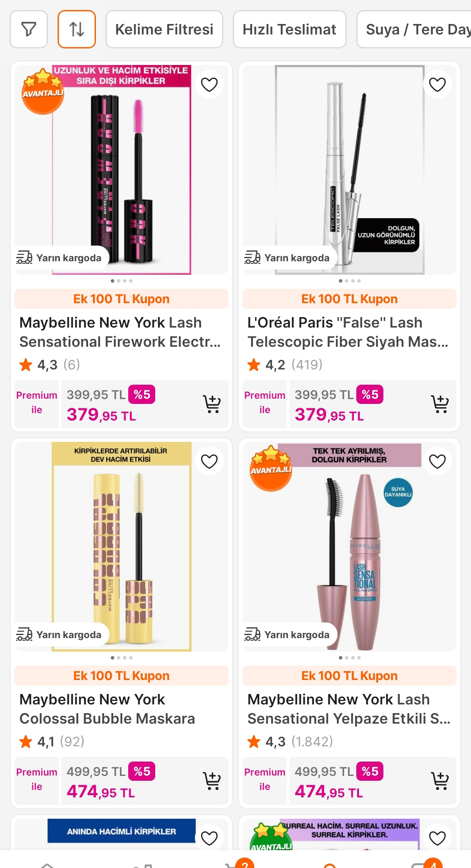This screenshot has height=868, width=471.
Task: Tap Ek 100 TL Kupon on Colossal Bubble
Action: [121, 676]
